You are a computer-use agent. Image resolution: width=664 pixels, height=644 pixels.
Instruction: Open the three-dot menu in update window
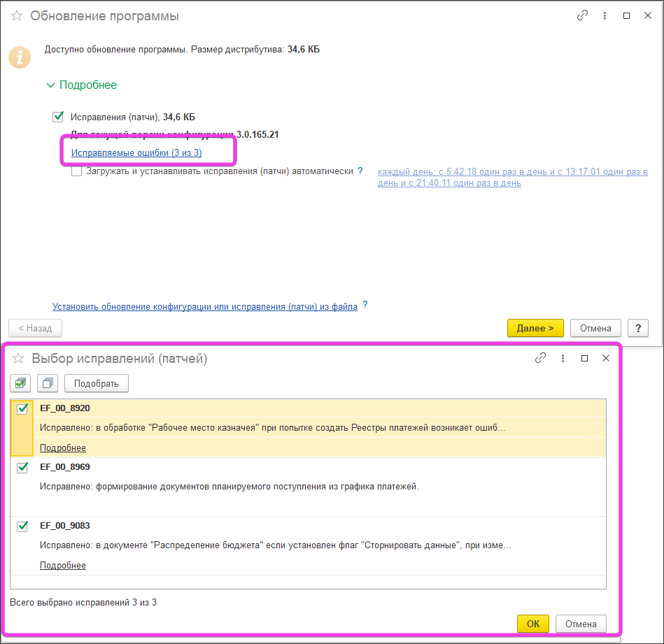[605, 15]
